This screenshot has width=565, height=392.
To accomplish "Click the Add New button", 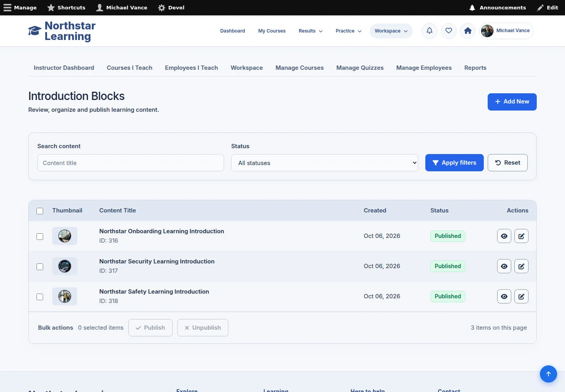I will click(x=512, y=102).
